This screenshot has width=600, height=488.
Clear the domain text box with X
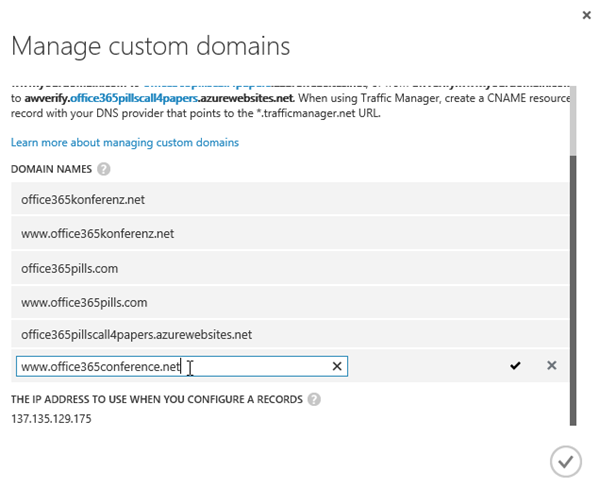pyautogui.click(x=337, y=367)
